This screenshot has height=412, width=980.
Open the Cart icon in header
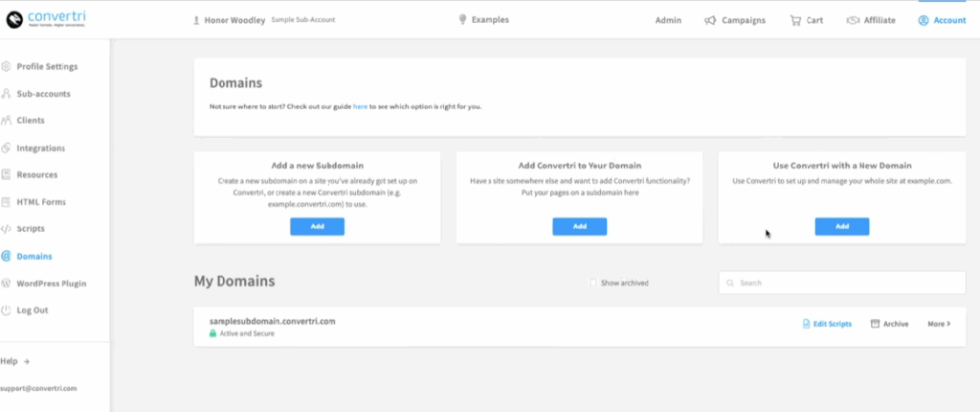795,20
